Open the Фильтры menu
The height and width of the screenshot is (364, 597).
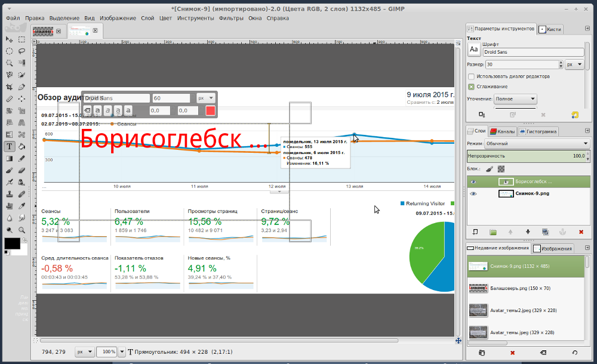coord(231,18)
